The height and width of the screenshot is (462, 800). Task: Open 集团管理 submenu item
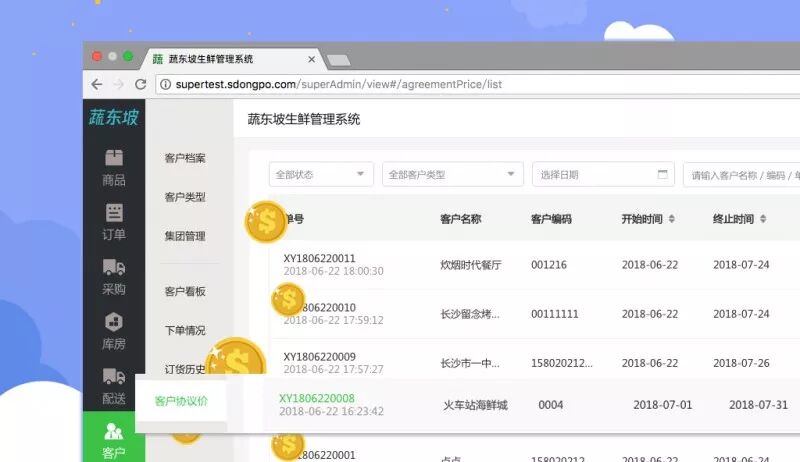[185, 236]
